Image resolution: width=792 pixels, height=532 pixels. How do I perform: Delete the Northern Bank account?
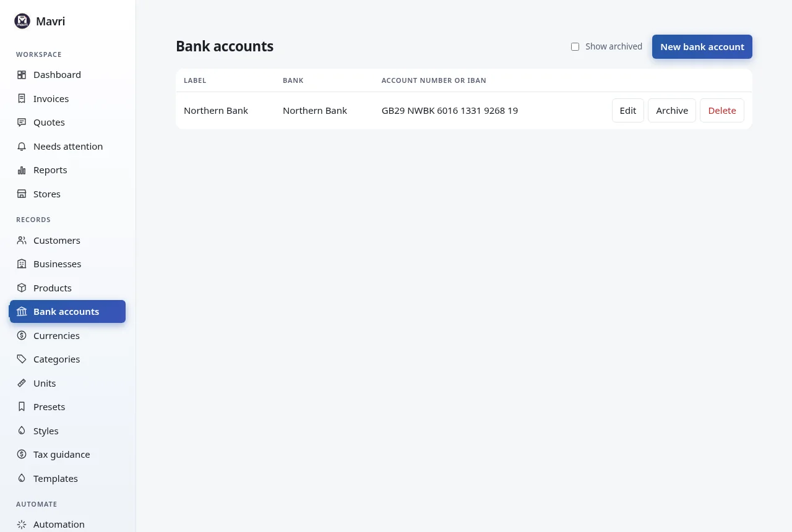722,111
